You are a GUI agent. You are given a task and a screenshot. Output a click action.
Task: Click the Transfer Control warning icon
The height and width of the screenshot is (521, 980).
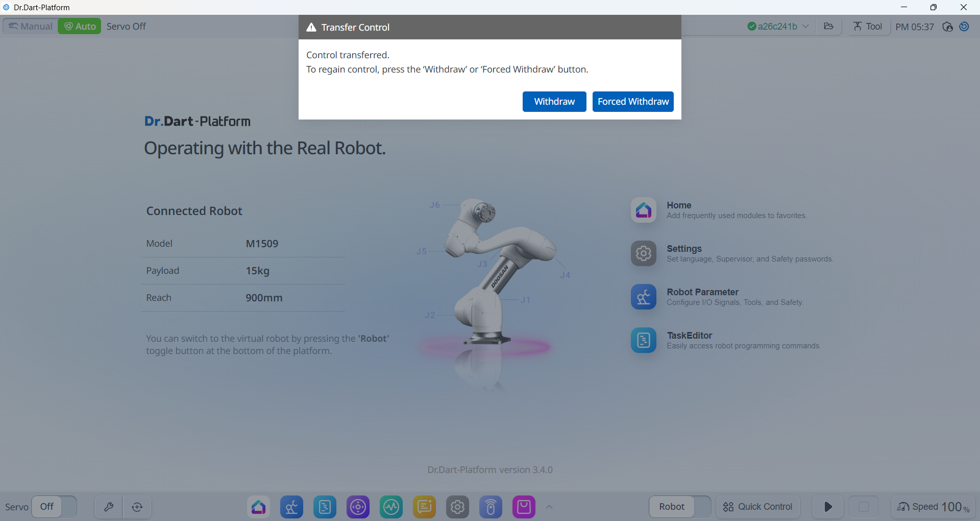pos(311,27)
